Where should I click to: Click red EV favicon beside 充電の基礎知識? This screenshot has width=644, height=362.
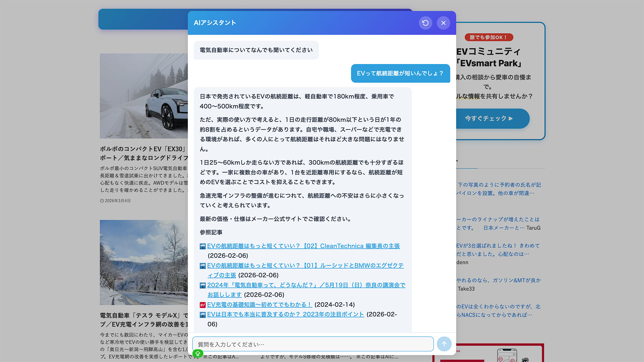coord(203,305)
